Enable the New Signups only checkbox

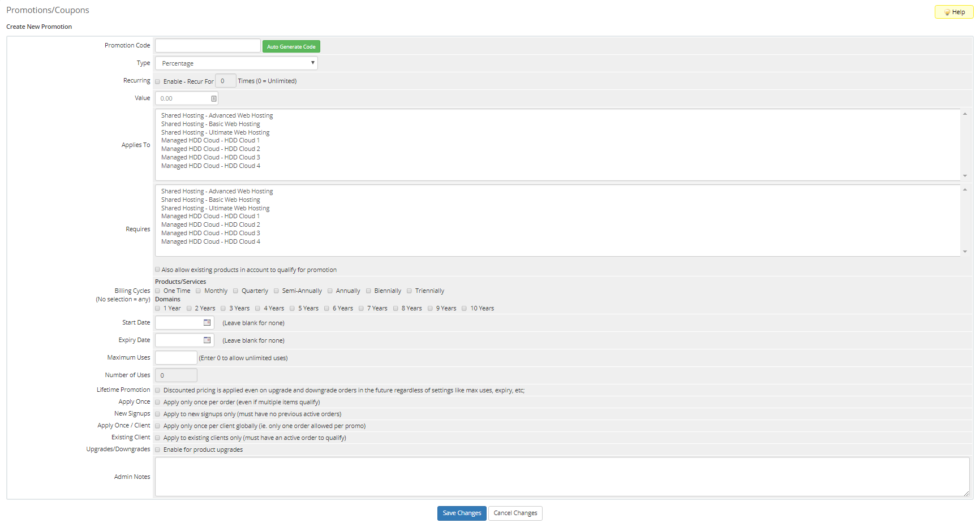pyautogui.click(x=158, y=414)
